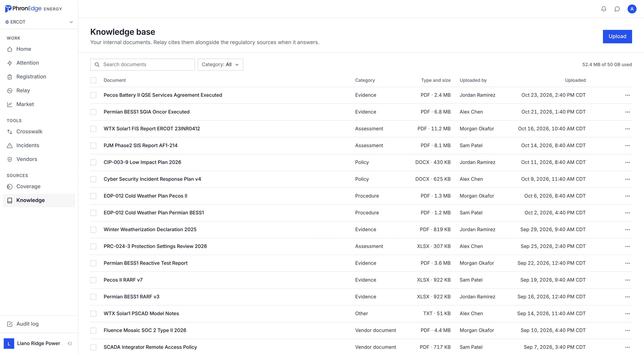
Task: Focus the Search documents field
Action: point(142,65)
